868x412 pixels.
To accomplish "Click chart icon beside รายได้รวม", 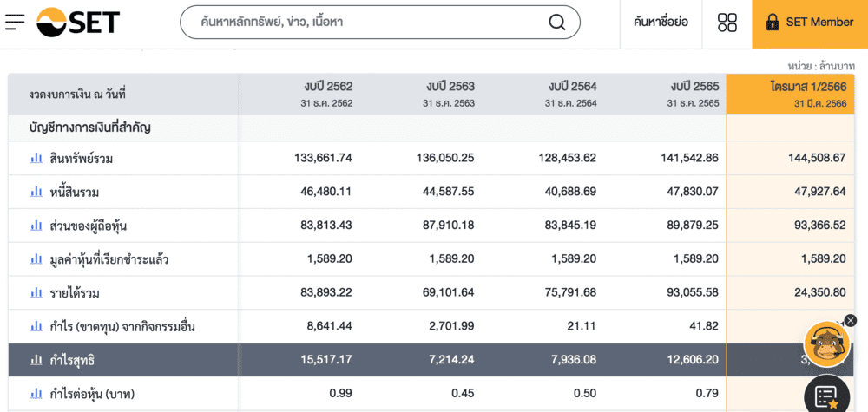I will coord(36,292).
